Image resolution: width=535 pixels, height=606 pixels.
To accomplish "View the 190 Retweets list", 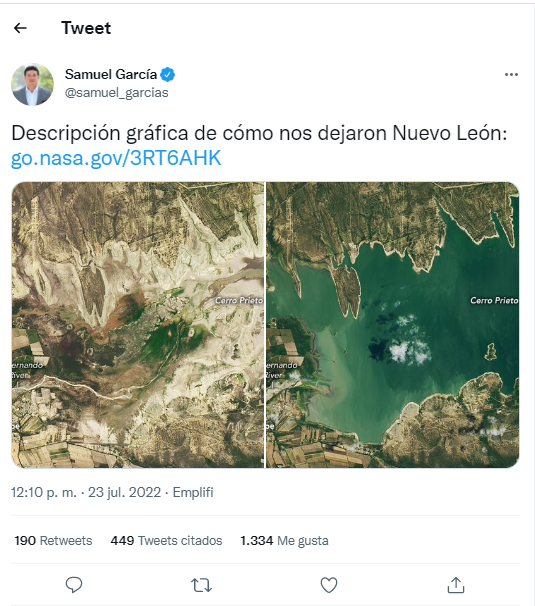I will coord(53,540).
